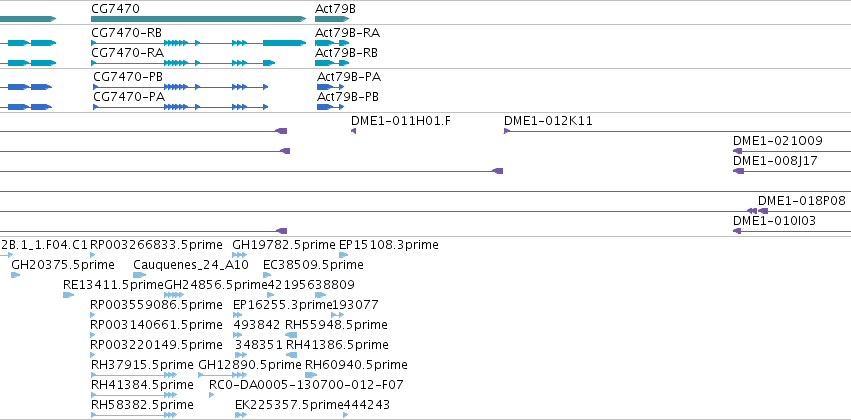Click the 193077 EST label

[x=355, y=305]
